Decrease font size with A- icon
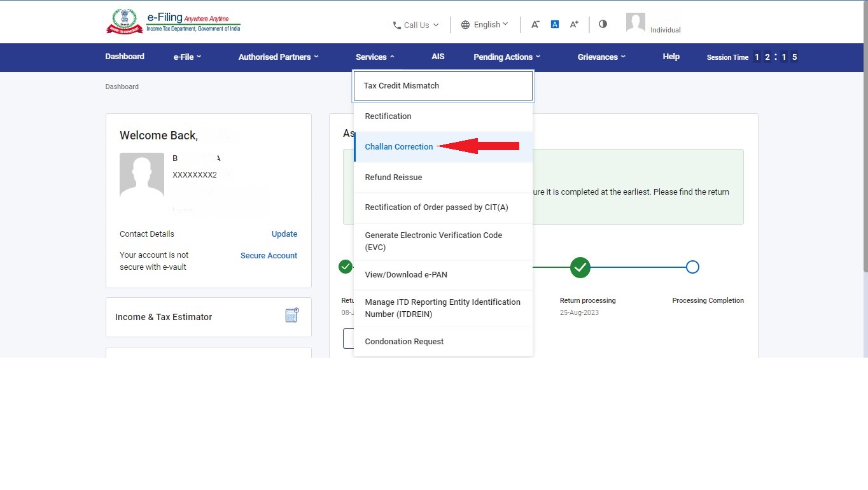This screenshot has width=868, height=490. pos(535,24)
